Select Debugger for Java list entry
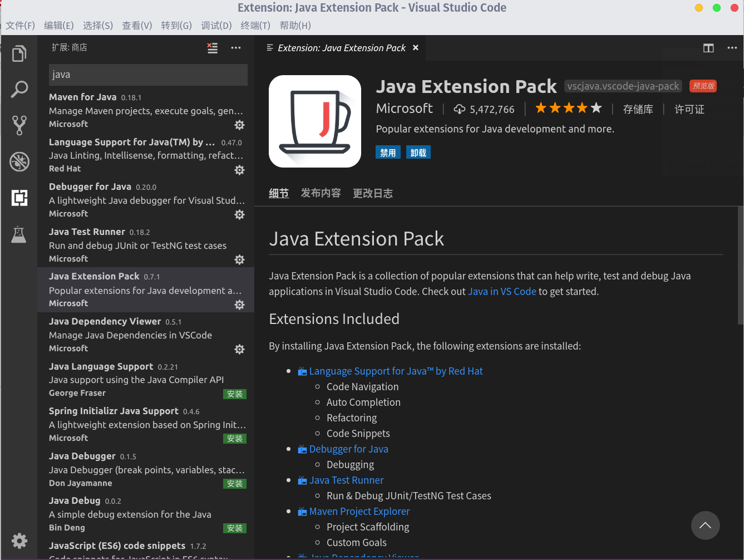This screenshot has width=744, height=560. (146, 200)
